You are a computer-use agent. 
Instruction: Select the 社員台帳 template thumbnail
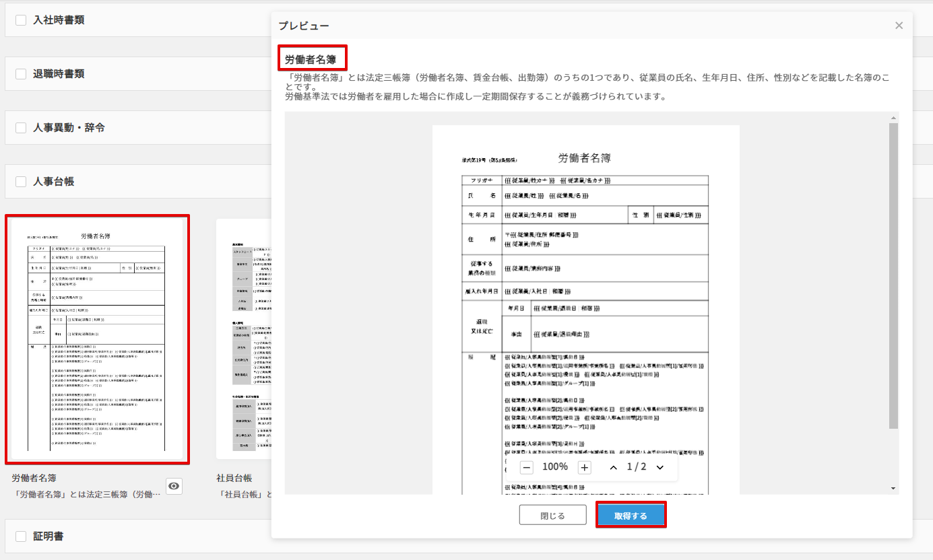(243, 340)
